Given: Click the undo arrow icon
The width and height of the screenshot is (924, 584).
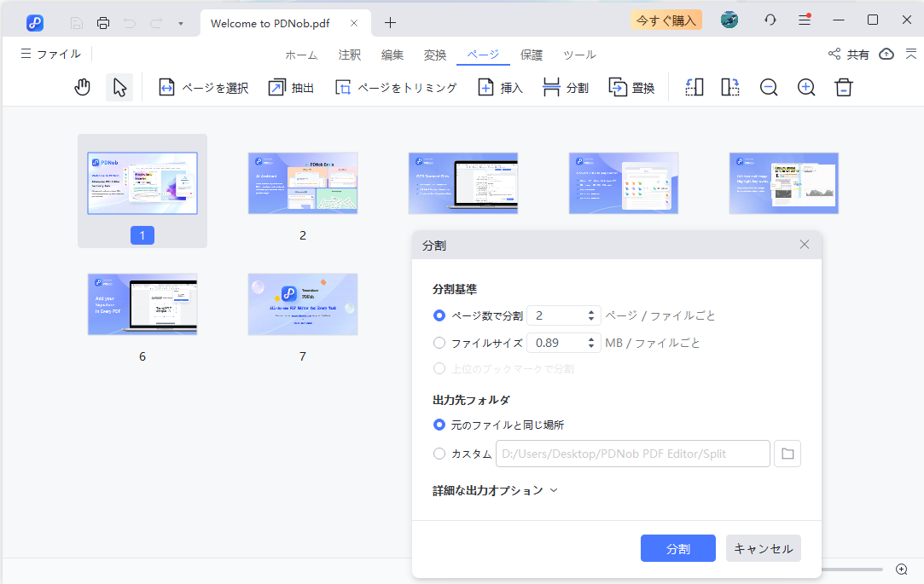Looking at the screenshot, I should (130, 23).
